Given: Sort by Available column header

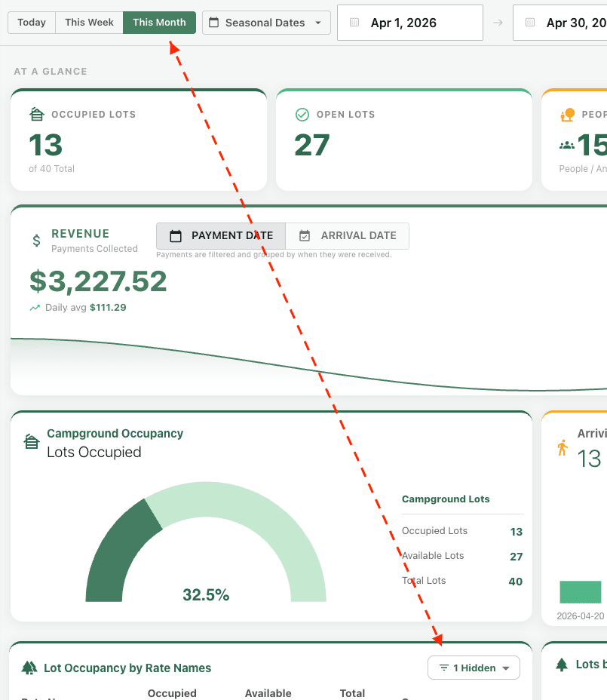Looking at the screenshot, I should [x=268, y=693].
